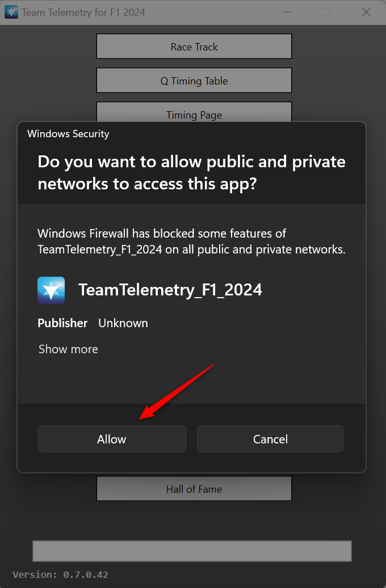This screenshot has width=386, height=588.
Task: Minimize the Team Telemetry window
Action: pyautogui.click(x=286, y=12)
